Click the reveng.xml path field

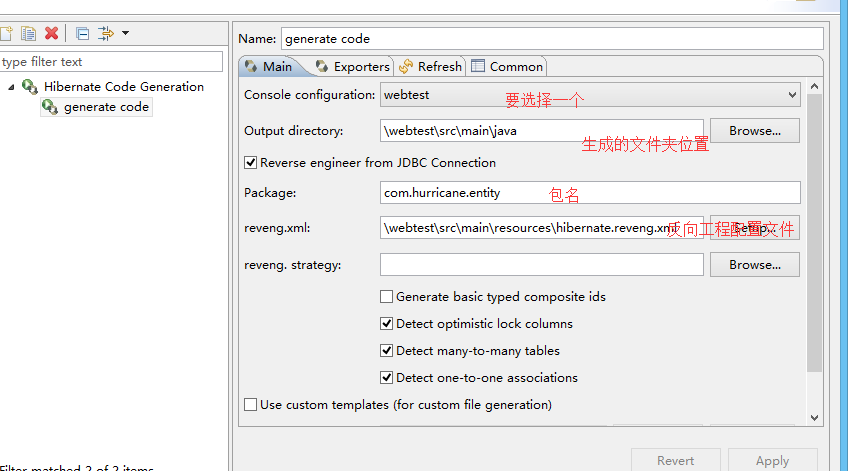pyautogui.click(x=541, y=228)
